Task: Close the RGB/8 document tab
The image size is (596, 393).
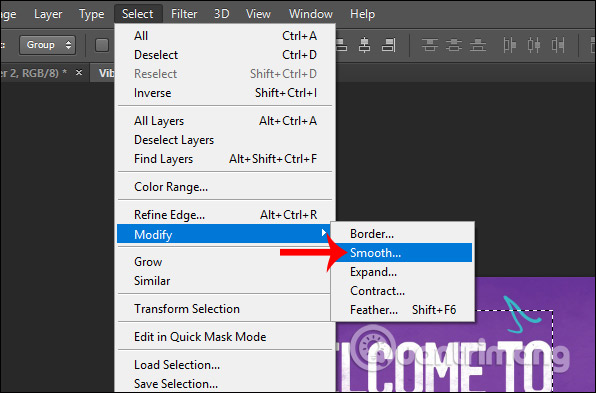Action: (x=79, y=72)
